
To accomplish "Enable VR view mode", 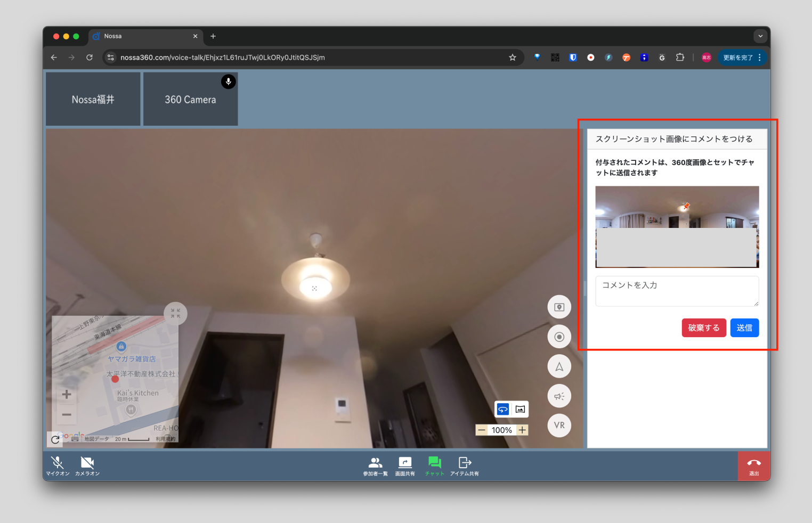I will pos(559,426).
